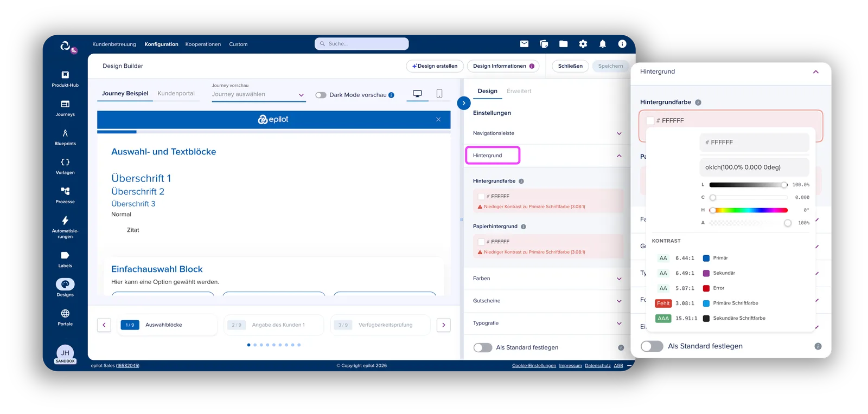Screen dimensions: 868x414
Task: Open Konfiguration menu
Action: pos(161,44)
